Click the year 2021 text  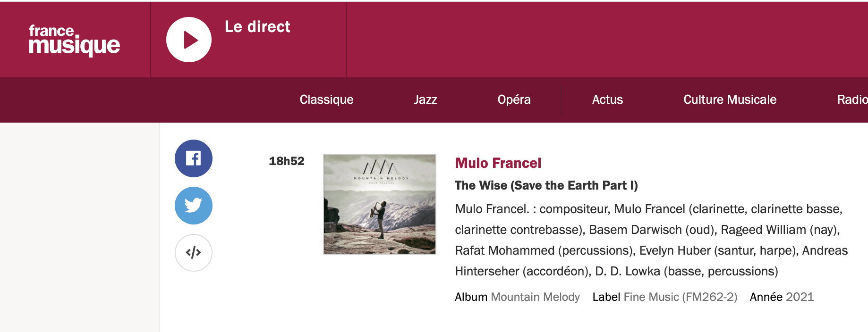[x=800, y=297]
